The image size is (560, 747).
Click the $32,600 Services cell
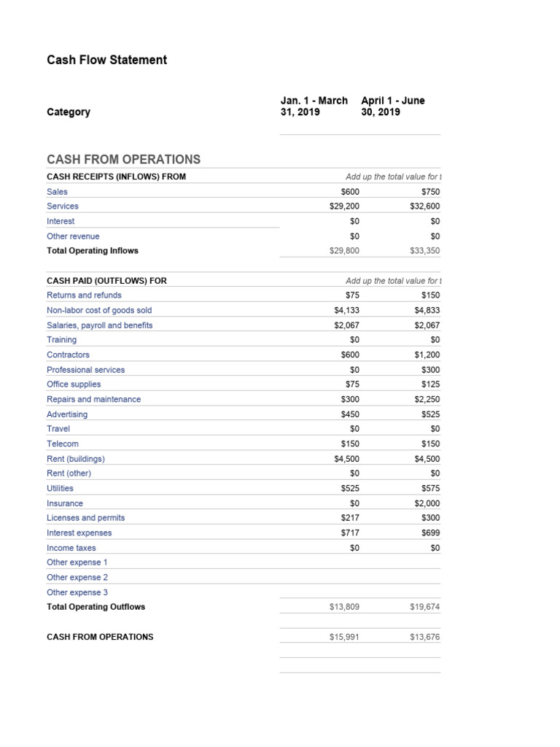[x=425, y=206]
